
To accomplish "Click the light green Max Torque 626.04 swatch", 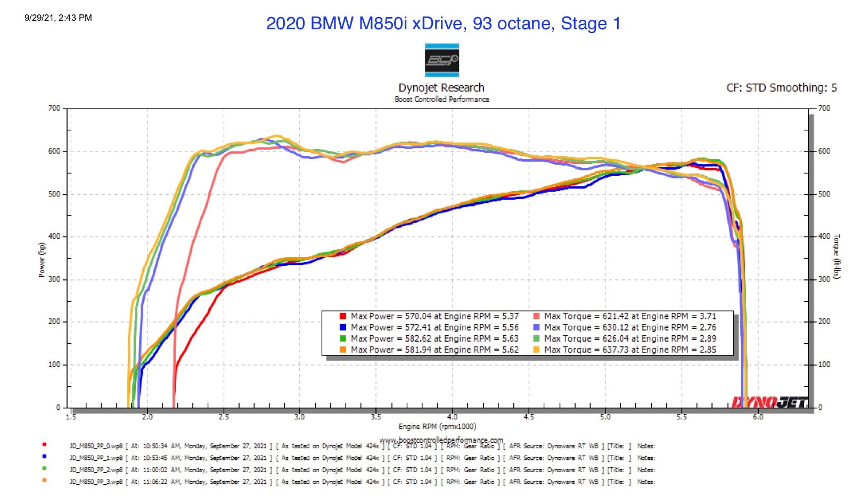I will (536, 338).
